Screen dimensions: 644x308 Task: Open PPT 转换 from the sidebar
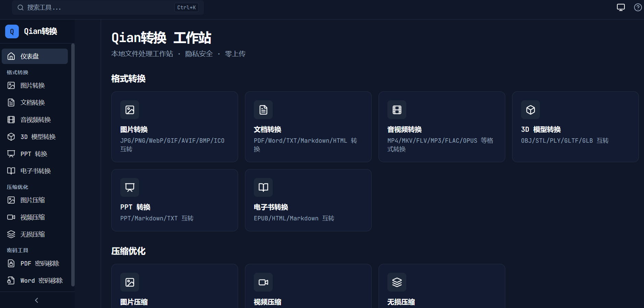(x=35, y=154)
